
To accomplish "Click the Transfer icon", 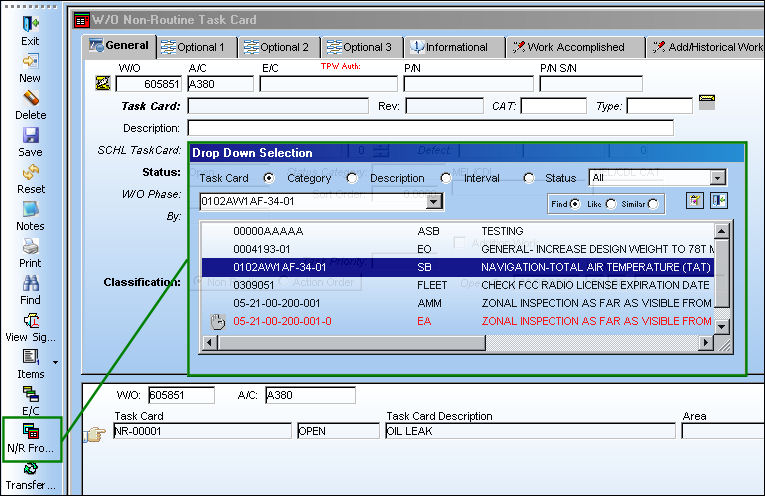I will point(31,468).
